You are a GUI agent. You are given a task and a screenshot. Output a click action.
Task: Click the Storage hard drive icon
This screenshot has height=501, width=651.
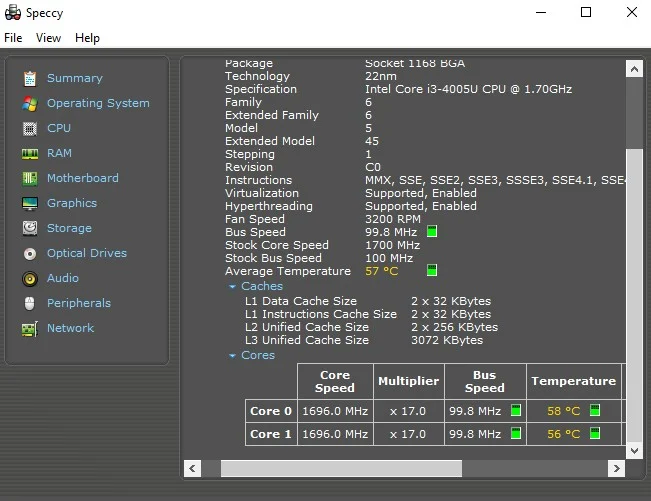click(x=30, y=228)
